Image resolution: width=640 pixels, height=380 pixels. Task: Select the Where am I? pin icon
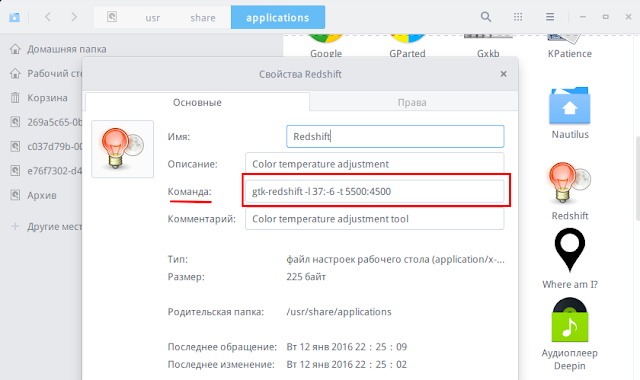coord(570,250)
